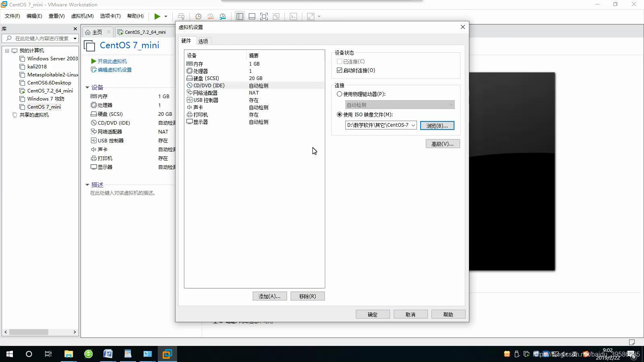The image size is (644, 362).
Task: Open the ISO image file path dropdown
Action: [x=413, y=125]
